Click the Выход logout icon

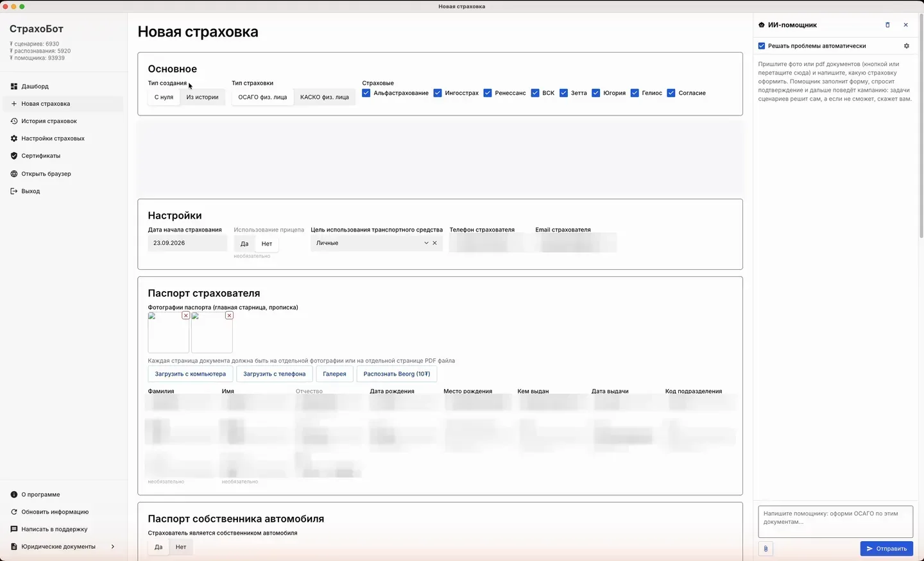14,191
